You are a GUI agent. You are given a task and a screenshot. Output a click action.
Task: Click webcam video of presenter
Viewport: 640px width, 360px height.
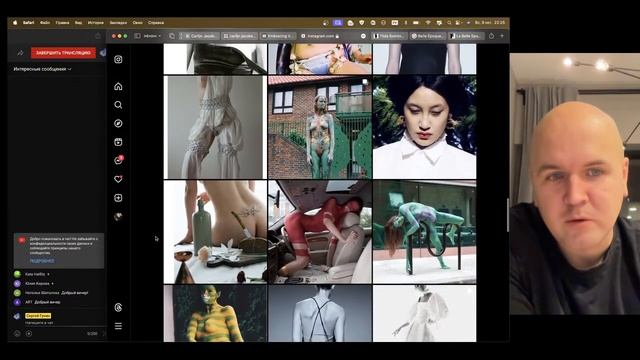(575, 184)
